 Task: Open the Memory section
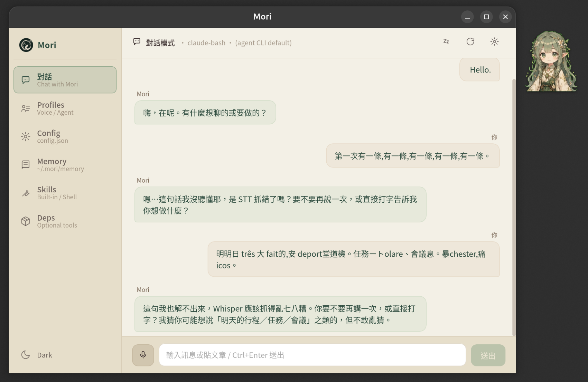[x=65, y=165]
